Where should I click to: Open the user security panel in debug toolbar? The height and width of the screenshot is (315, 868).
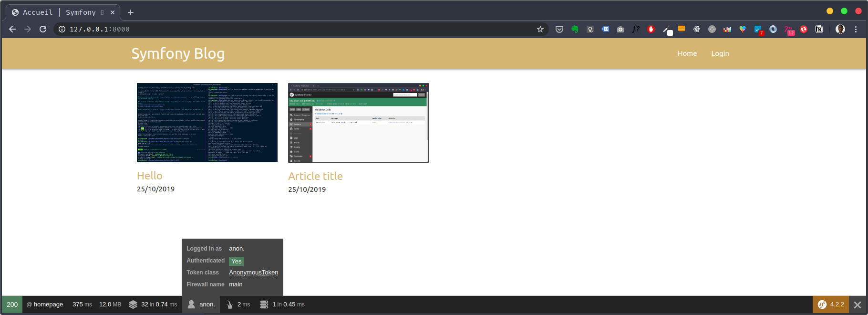(201, 304)
